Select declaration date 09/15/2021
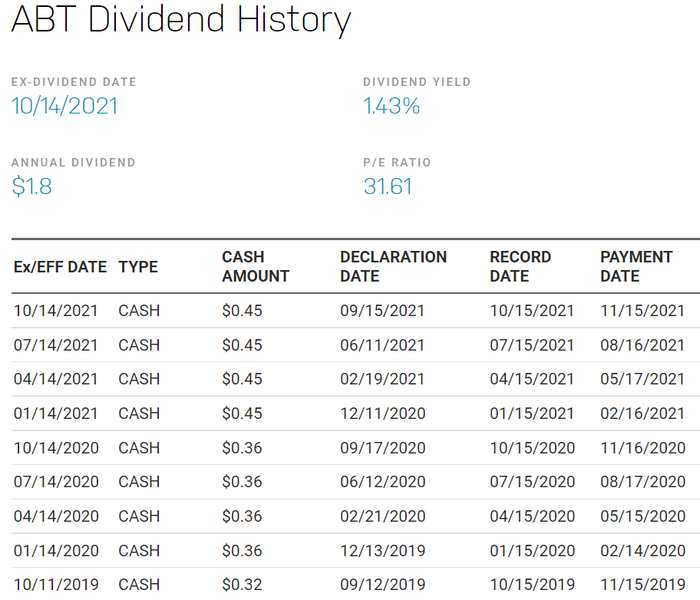This screenshot has width=700, height=600. point(382,311)
